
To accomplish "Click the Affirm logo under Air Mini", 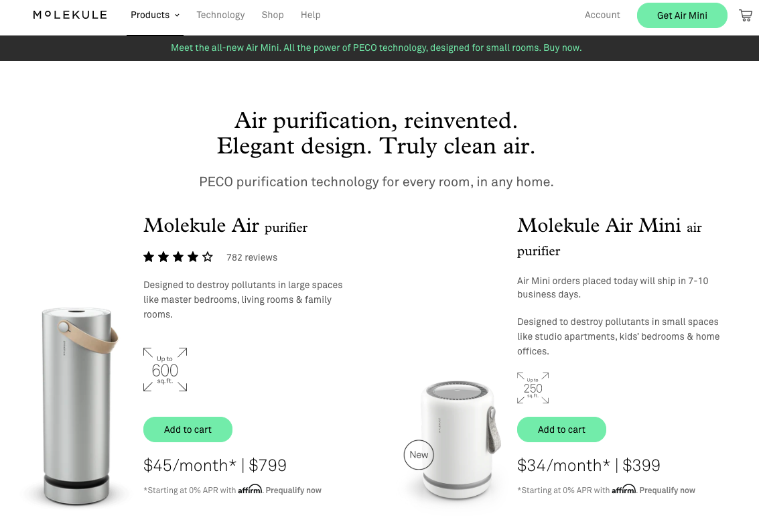I will tap(624, 489).
